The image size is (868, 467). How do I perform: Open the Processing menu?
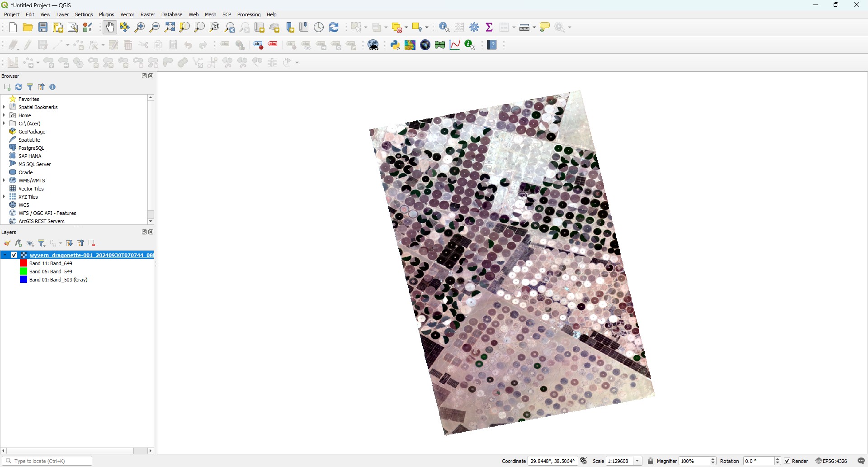click(x=249, y=15)
